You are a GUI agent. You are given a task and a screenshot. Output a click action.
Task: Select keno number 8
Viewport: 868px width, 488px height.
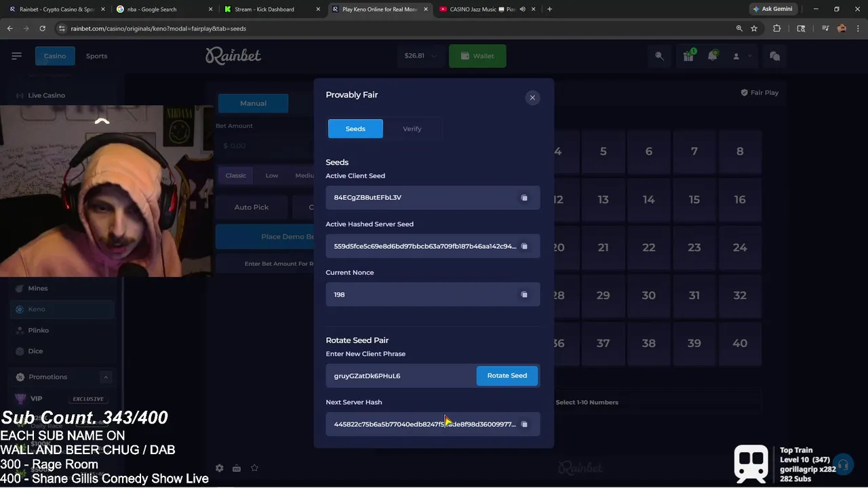point(740,151)
